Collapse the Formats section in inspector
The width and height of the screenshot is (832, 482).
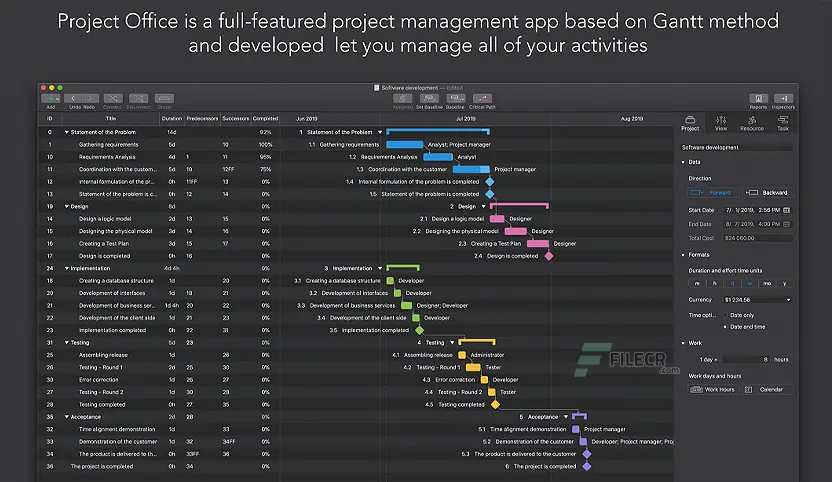(683, 255)
